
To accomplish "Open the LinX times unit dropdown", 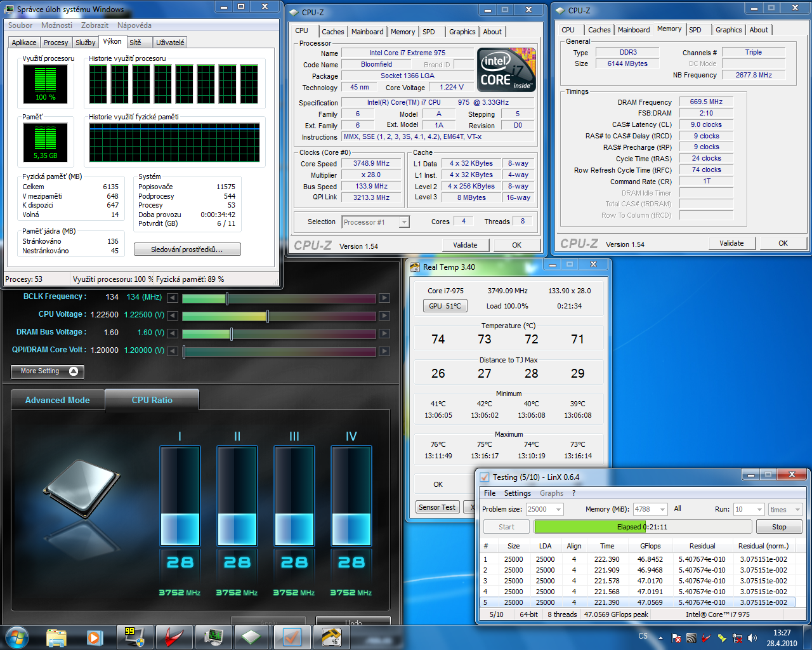I will tap(785, 509).
